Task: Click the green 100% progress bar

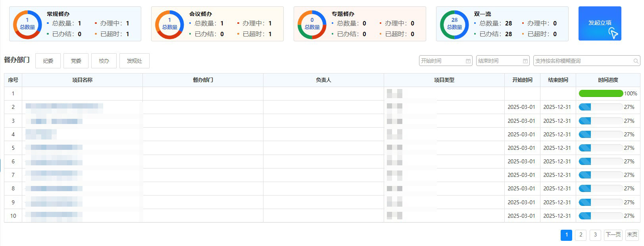Action: tap(601, 93)
